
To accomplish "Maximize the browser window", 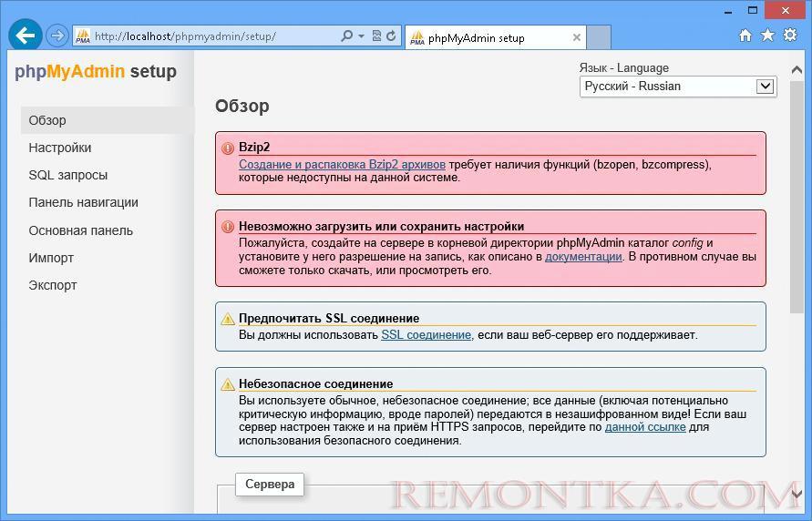I will click(x=753, y=10).
